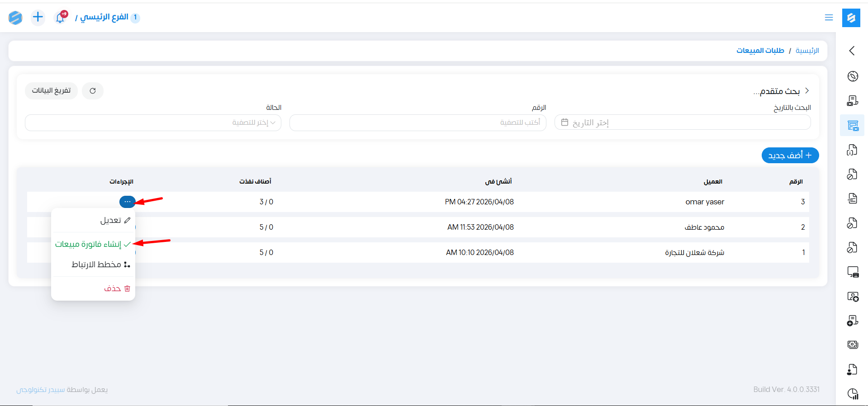
Task: Click the أضف جديد add new button
Action: coord(790,156)
